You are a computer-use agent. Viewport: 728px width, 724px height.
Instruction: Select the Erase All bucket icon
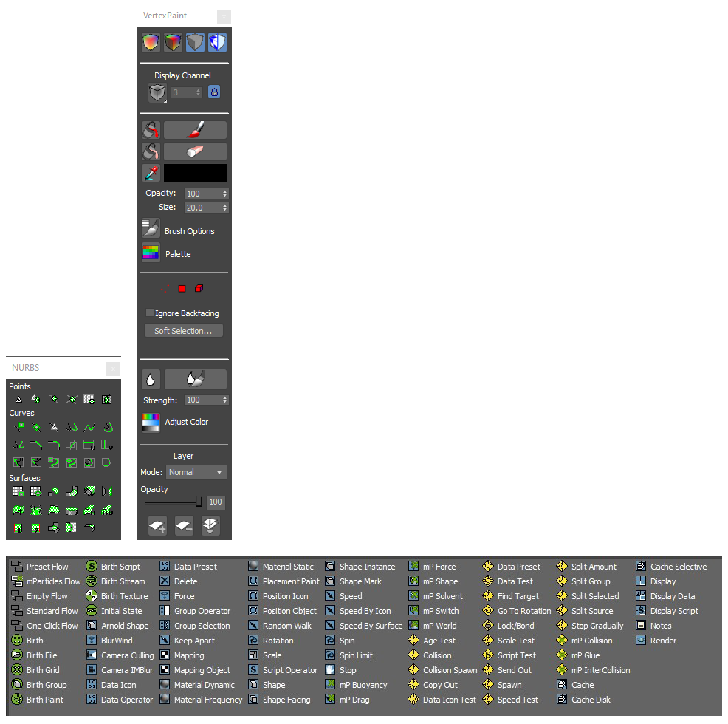click(x=151, y=151)
